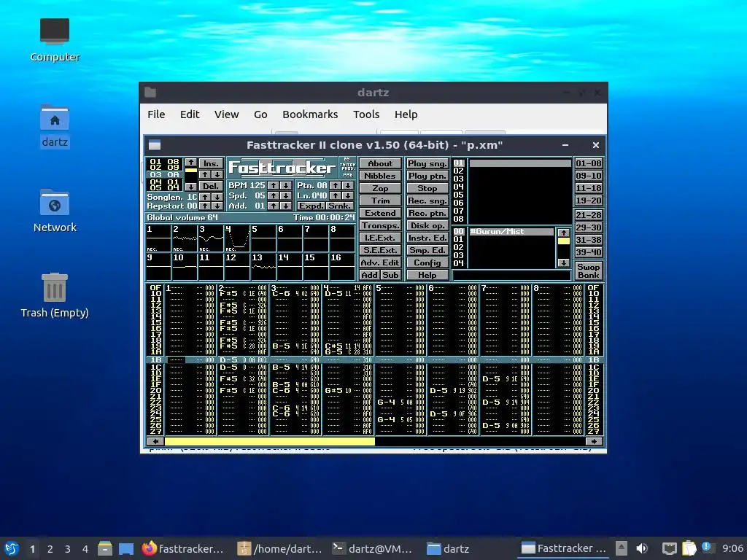
Task: Click the Ins. order button
Action: tap(211, 163)
